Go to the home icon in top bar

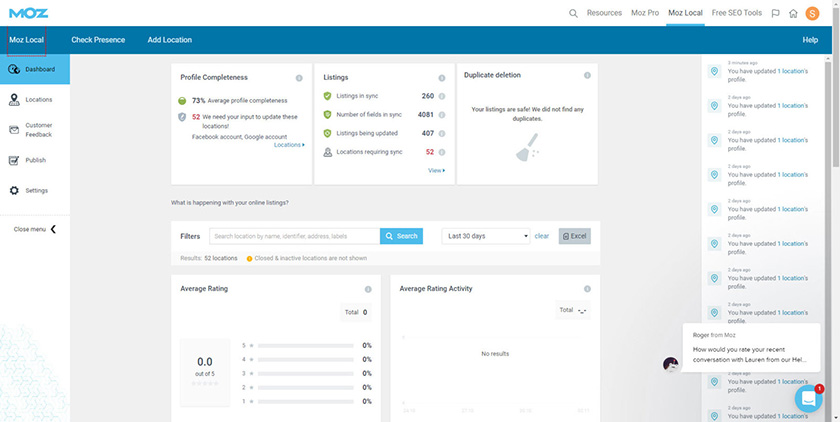pyautogui.click(x=793, y=13)
